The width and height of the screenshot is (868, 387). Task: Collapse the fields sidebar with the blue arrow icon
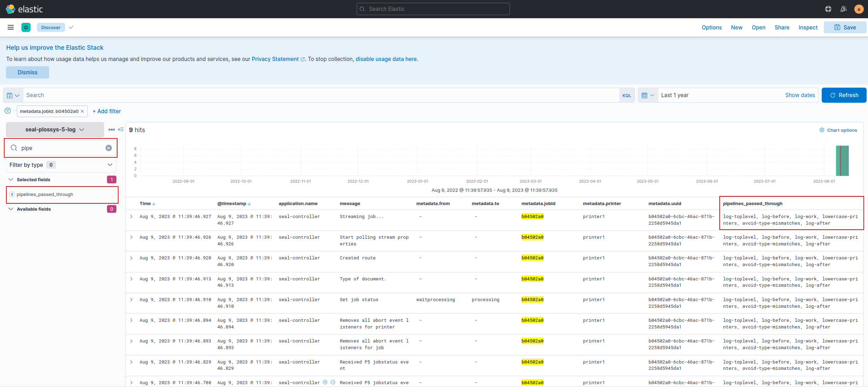point(121,130)
